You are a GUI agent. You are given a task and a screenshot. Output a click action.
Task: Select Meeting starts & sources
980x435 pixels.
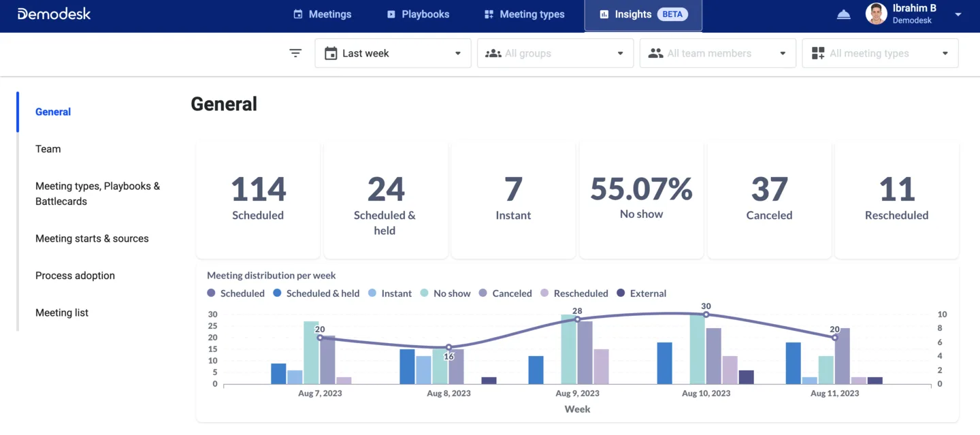pos(92,238)
